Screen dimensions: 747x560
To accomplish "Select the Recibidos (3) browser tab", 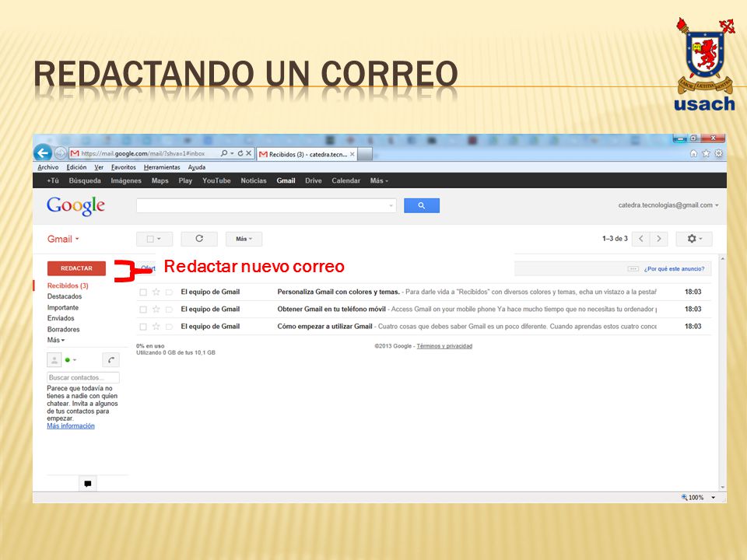I will (x=307, y=154).
